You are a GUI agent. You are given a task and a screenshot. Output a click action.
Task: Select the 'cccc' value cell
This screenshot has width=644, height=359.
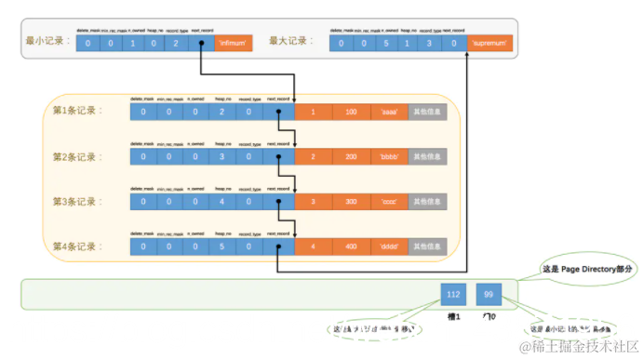[x=389, y=202]
